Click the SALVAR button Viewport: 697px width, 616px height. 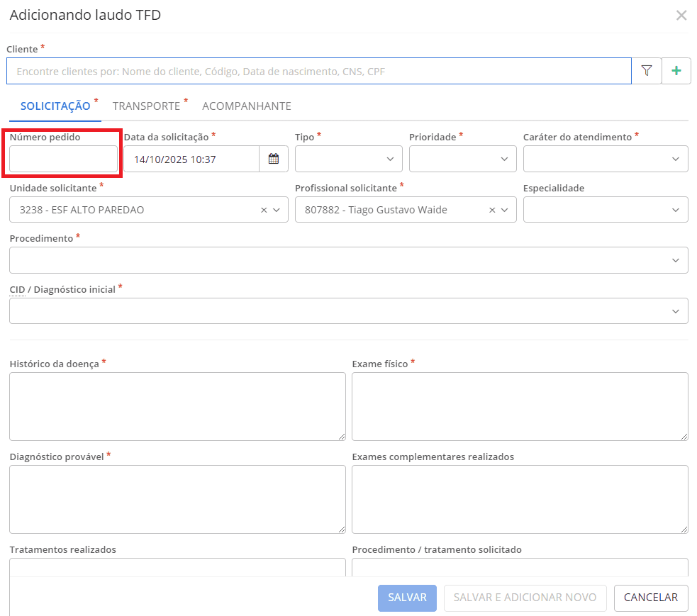(407, 598)
